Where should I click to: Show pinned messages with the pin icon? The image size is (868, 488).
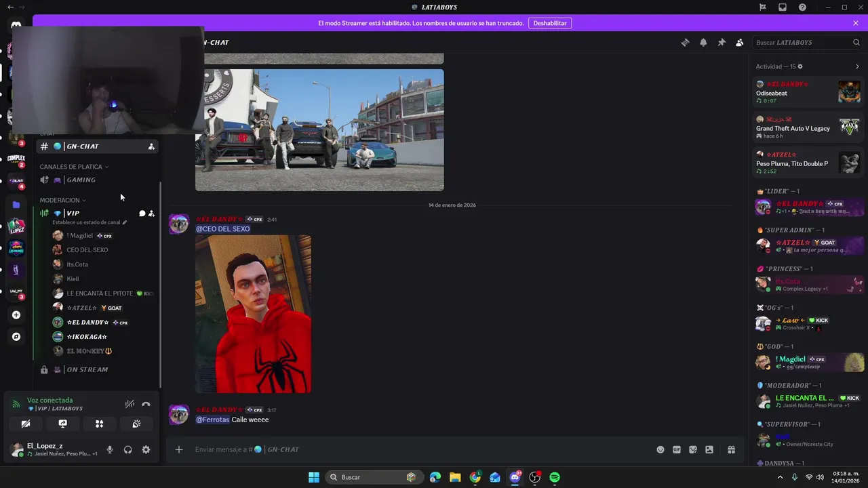tap(722, 42)
